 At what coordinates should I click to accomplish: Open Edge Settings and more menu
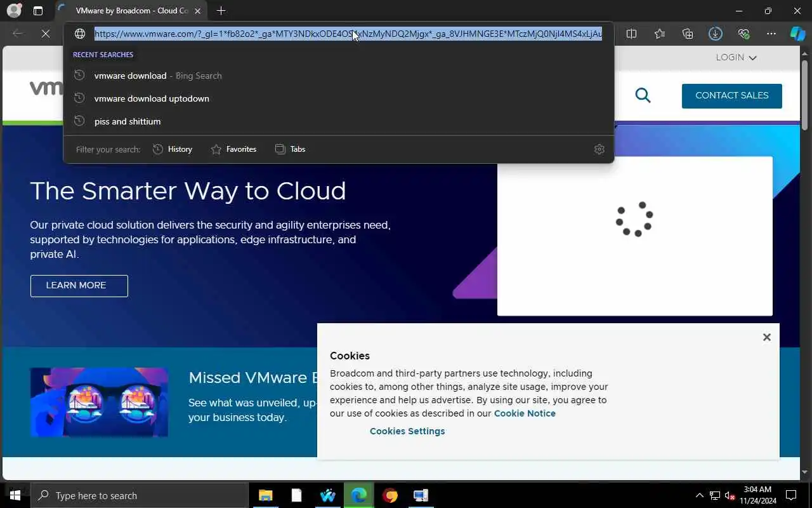(x=771, y=34)
